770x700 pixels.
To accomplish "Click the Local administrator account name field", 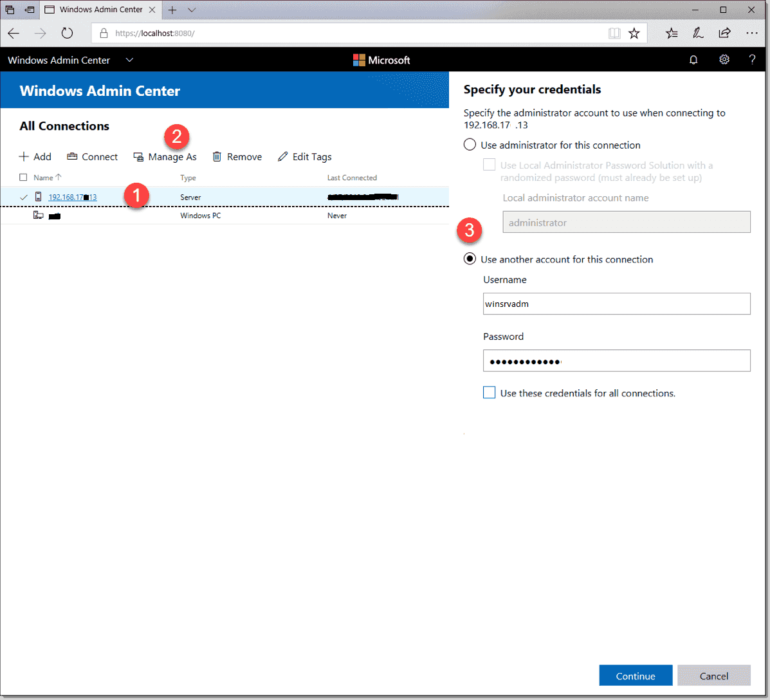I will pyautogui.click(x=626, y=222).
